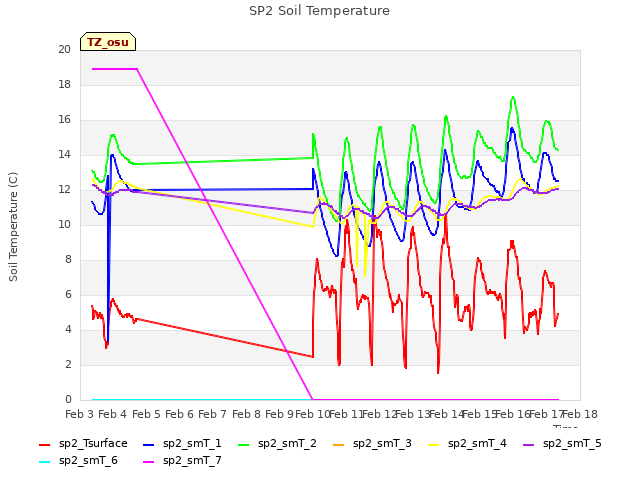This screenshot has height=480, width=640.
Task: Toggle sp2_smT_5 series in legend
Action: click(x=562, y=444)
